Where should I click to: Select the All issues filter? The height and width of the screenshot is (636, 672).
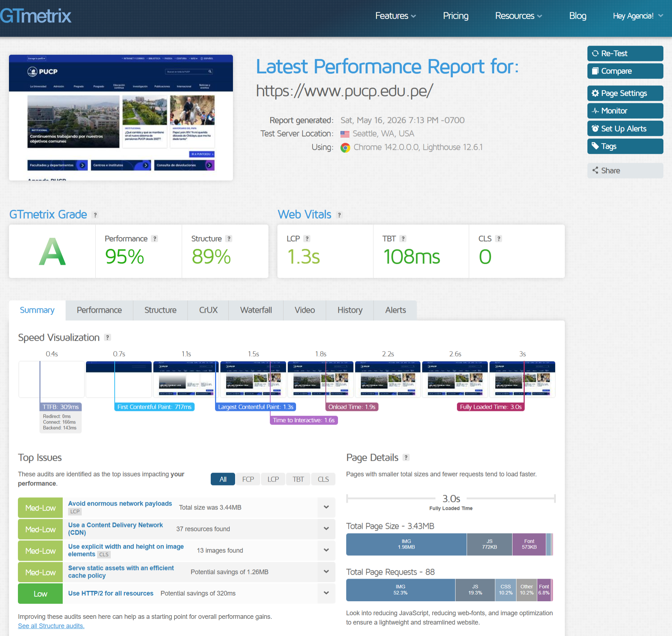pyautogui.click(x=223, y=479)
